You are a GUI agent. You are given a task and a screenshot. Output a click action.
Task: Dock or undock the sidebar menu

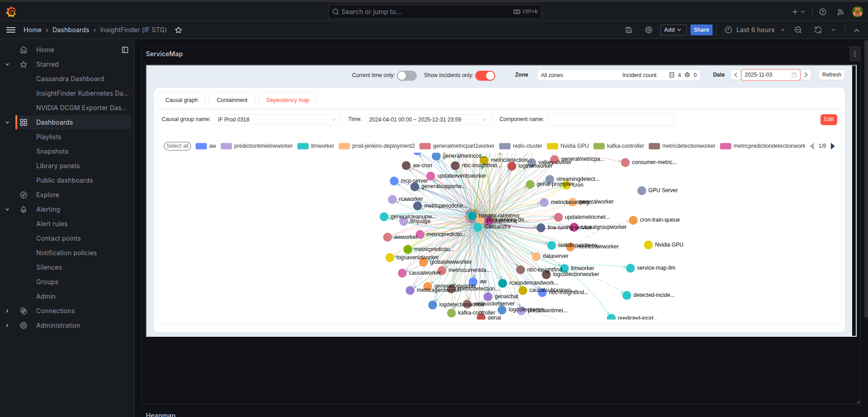click(125, 50)
